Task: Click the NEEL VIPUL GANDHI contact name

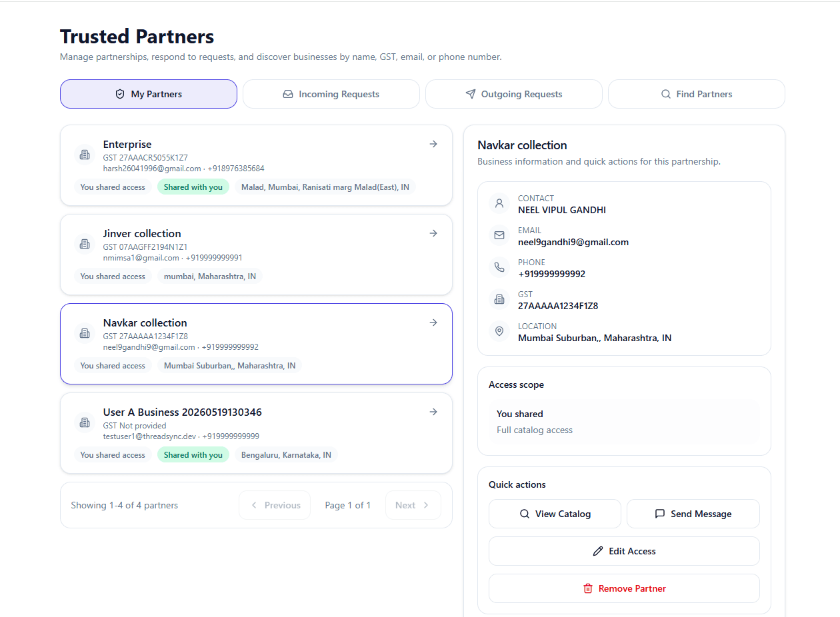Action: point(562,210)
